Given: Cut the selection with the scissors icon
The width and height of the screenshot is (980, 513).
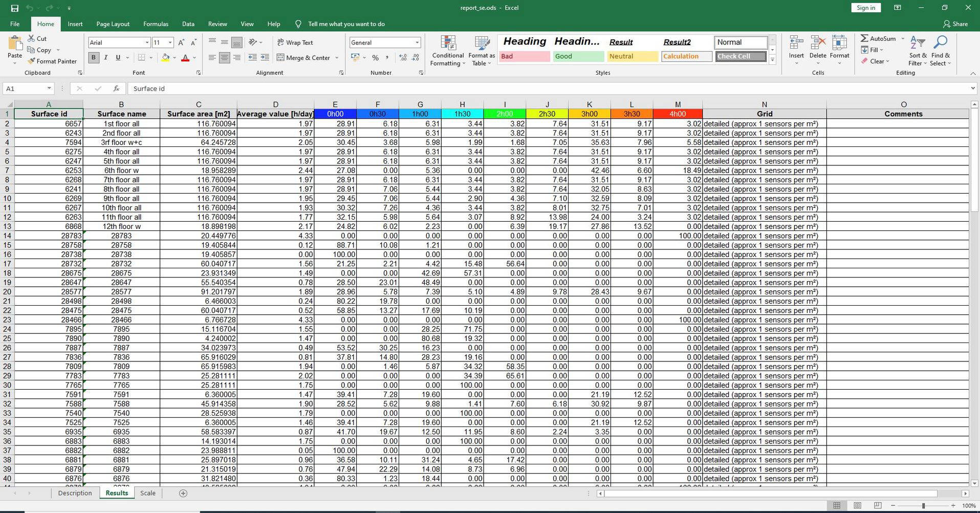Looking at the screenshot, I should click(x=31, y=38).
